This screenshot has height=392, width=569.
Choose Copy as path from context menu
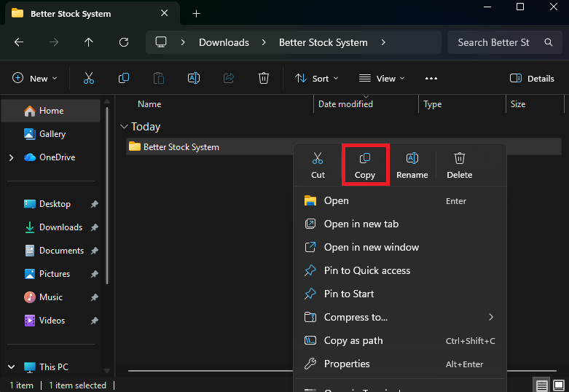pyautogui.click(x=353, y=340)
